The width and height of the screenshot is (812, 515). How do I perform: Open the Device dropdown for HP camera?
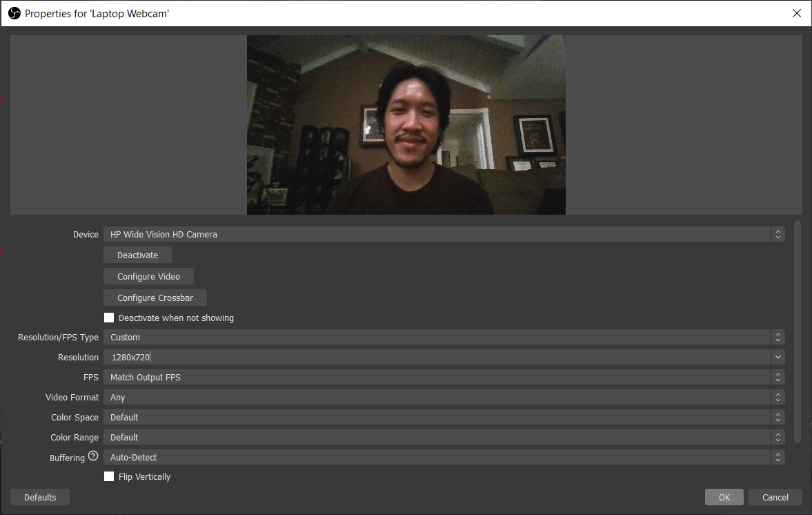443,235
